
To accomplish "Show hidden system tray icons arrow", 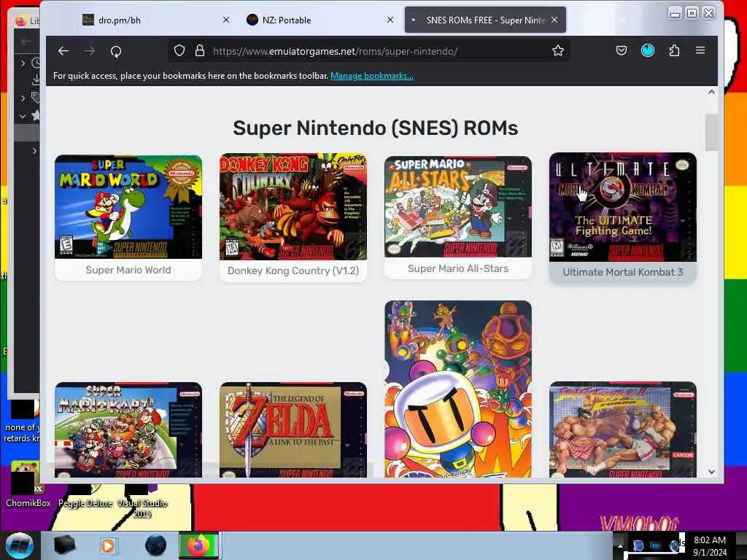I will pos(620,545).
